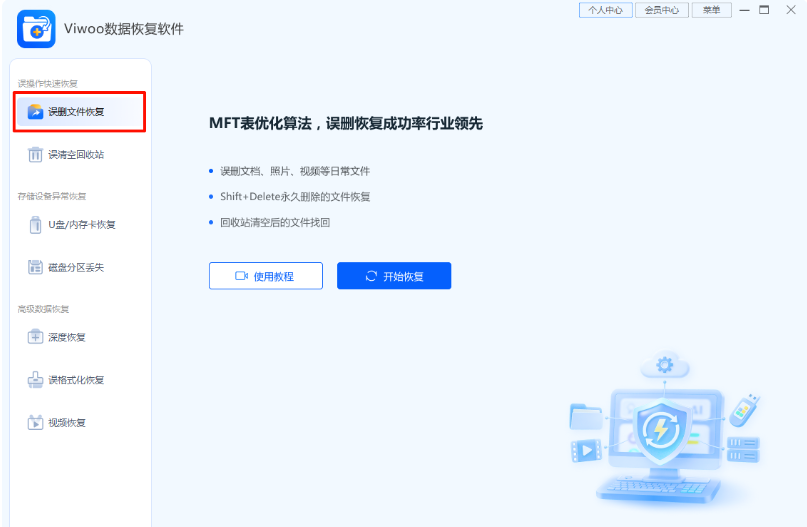
Task: Click the 误操作快速恢复 section heading
Action: click(x=47, y=83)
